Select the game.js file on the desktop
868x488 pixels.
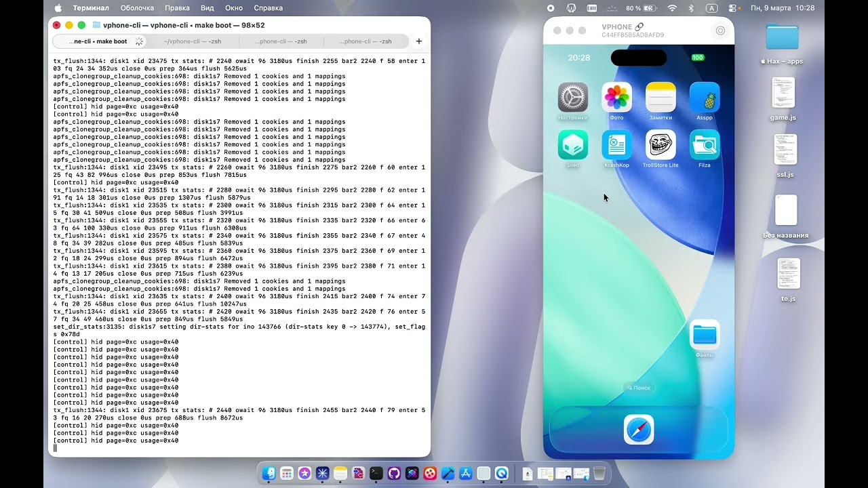tap(783, 99)
